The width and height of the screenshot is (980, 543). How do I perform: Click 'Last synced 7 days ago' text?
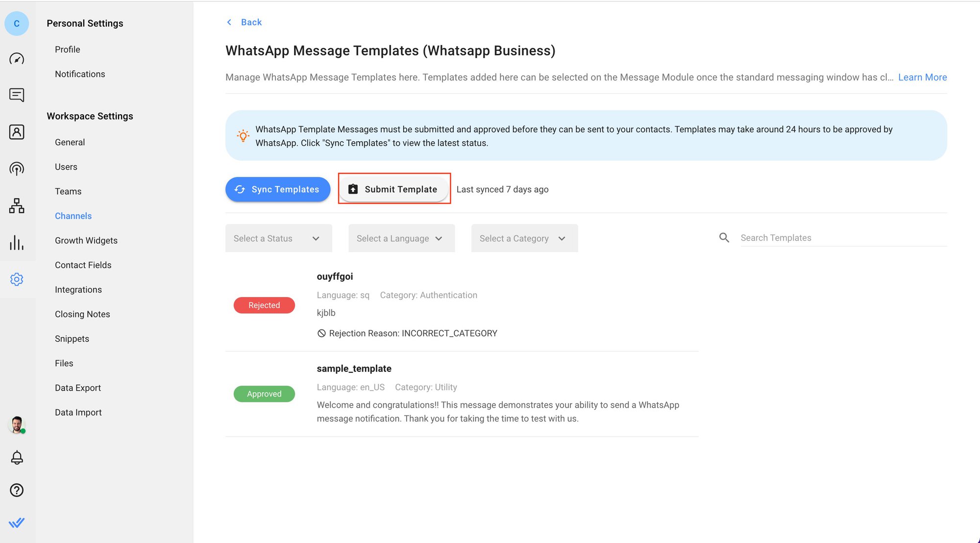(x=502, y=189)
